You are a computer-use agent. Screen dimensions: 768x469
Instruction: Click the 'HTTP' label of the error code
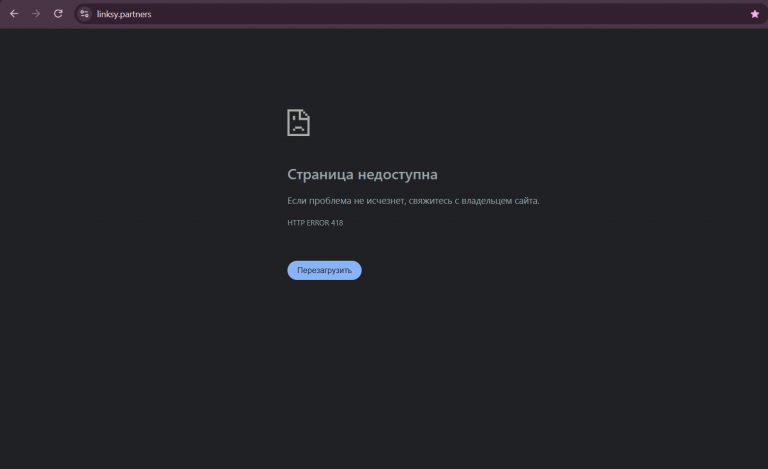pos(296,223)
